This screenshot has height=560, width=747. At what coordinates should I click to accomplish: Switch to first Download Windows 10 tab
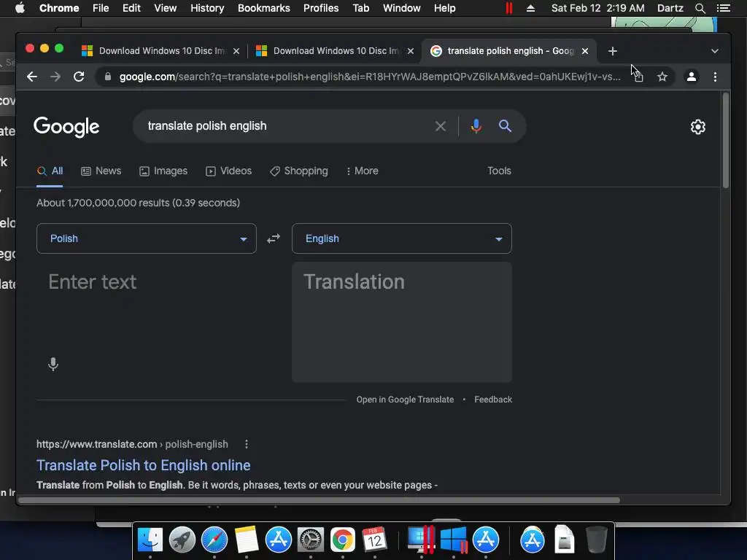[x=161, y=51]
